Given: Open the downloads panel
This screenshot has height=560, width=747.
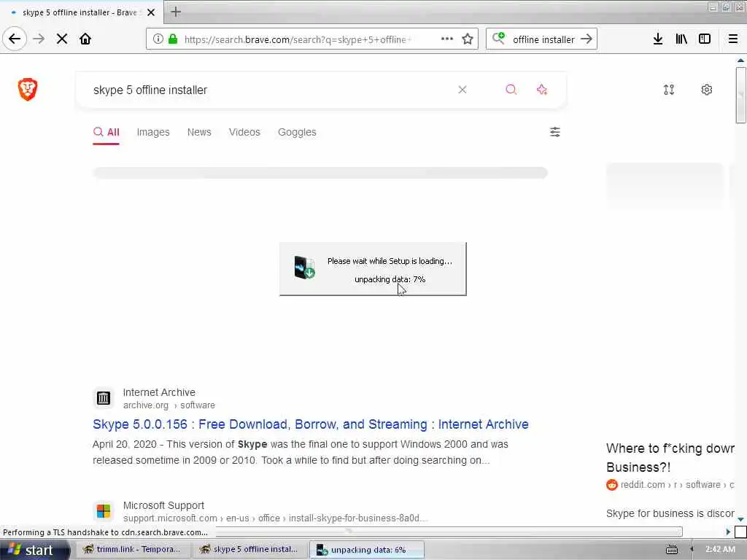Looking at the screenshot, I should point(658,39).
